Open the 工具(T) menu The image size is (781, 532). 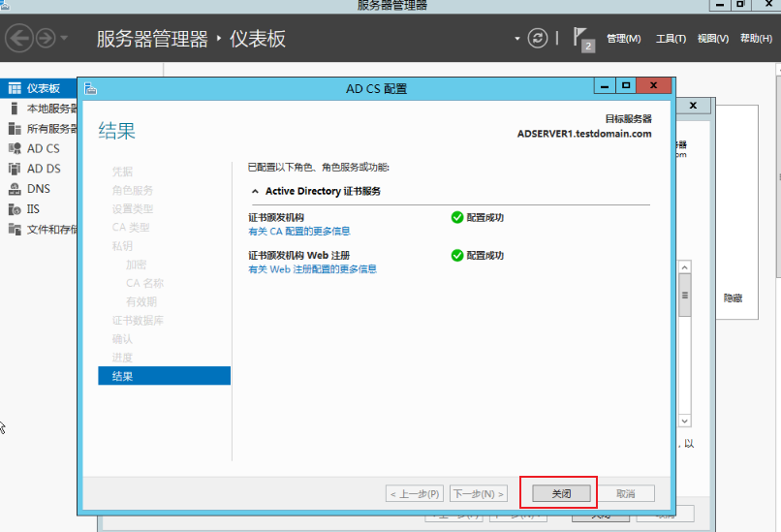point(671,39)
